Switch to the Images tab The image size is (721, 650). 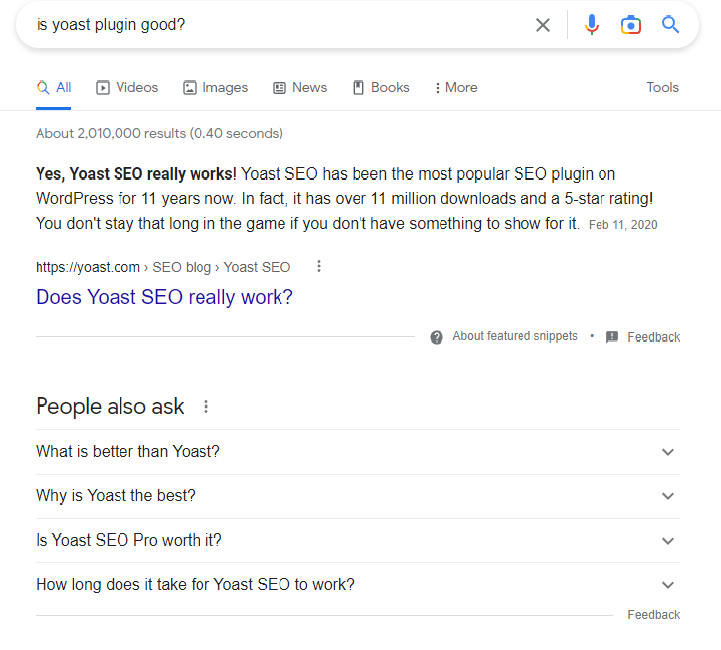point(215,87)
